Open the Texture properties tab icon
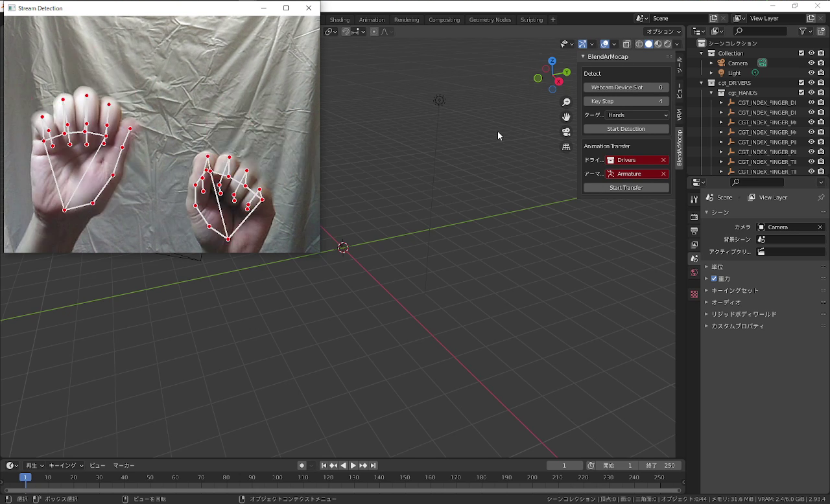Image resolution: width=830 pixels, height=504 pixels. [x=694, y=294]
